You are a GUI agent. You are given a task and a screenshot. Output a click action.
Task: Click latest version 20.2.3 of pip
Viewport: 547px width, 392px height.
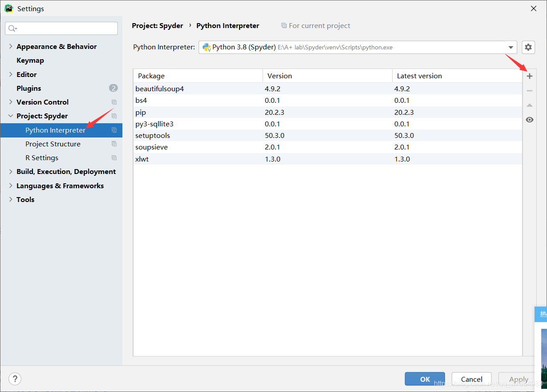[404, 112]
